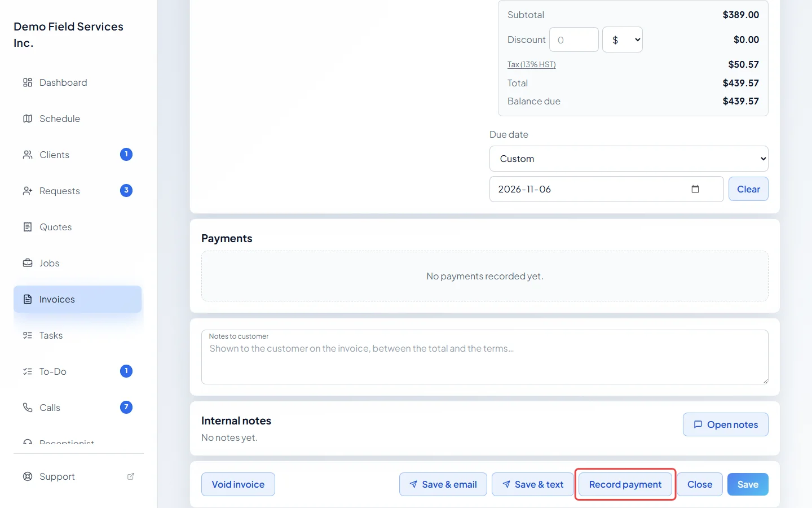Viewport: 812px width, 508px height.
Task: Select Jobs in the sidebar
Action: tap(78, 263)
